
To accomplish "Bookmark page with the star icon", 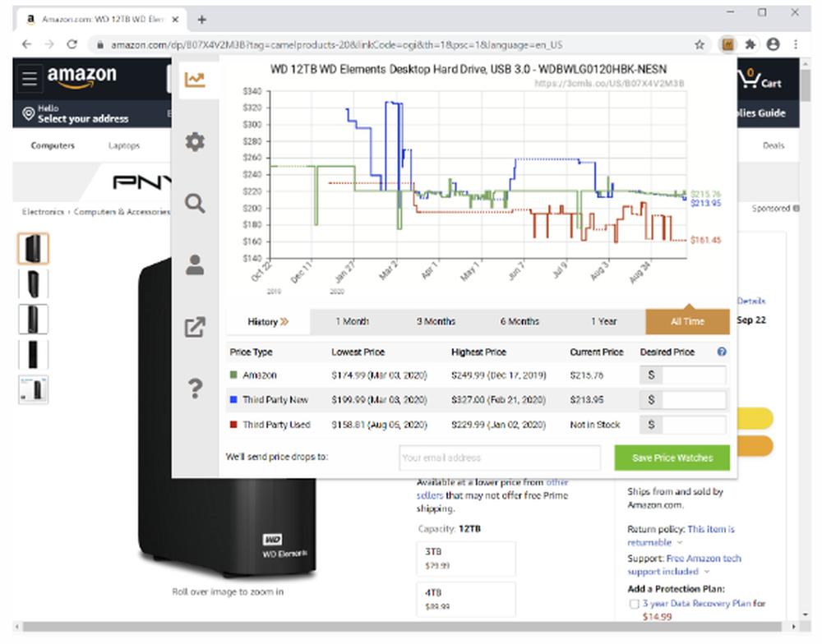I will click(700, 44).
